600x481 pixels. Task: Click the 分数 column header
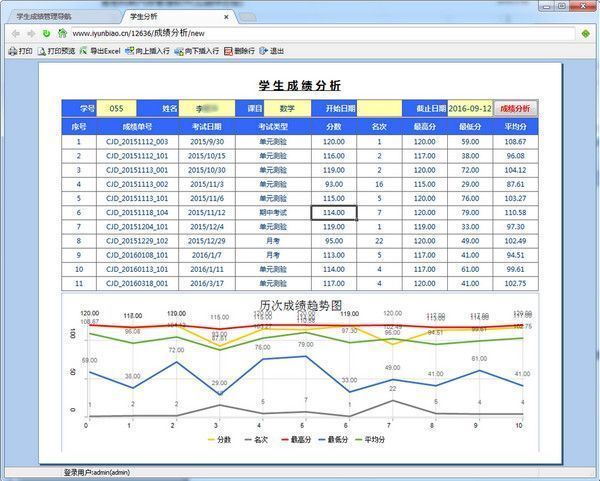click(334, 127)
